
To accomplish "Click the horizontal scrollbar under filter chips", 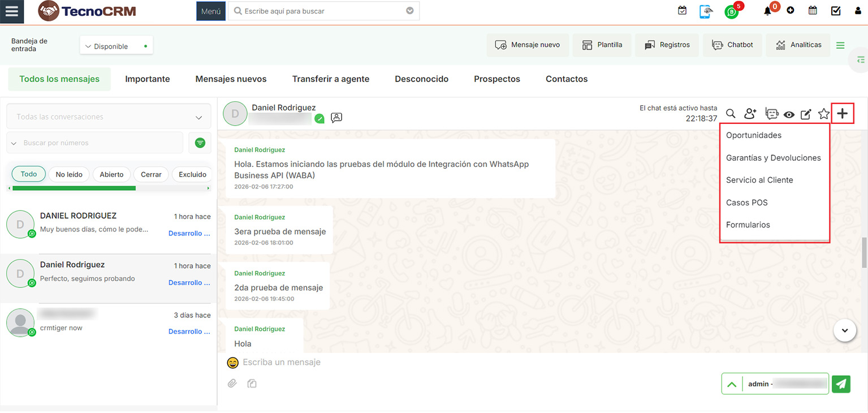I will pos(74,188).
